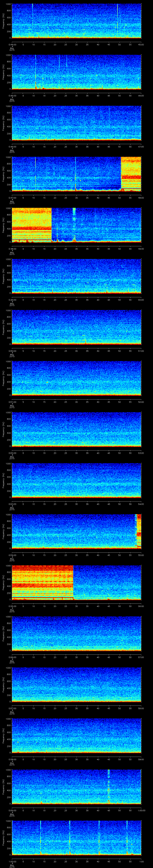Click the '46:00' end time label
153x868 pixels.
[141, 96]
